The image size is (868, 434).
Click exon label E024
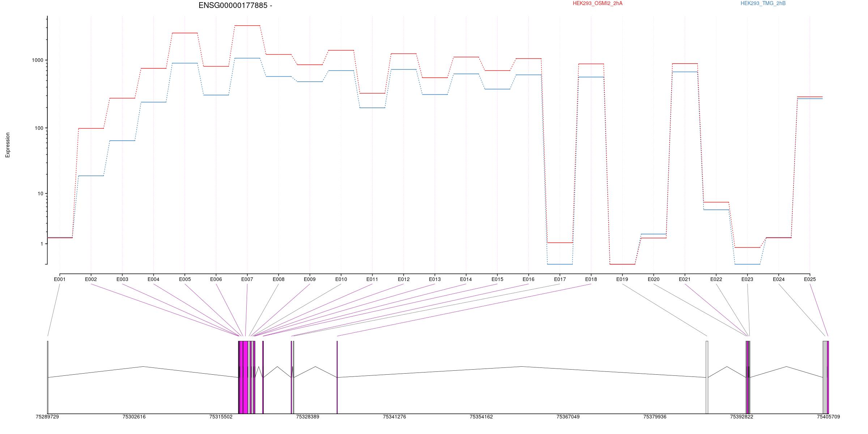click(x=779, y=279)
